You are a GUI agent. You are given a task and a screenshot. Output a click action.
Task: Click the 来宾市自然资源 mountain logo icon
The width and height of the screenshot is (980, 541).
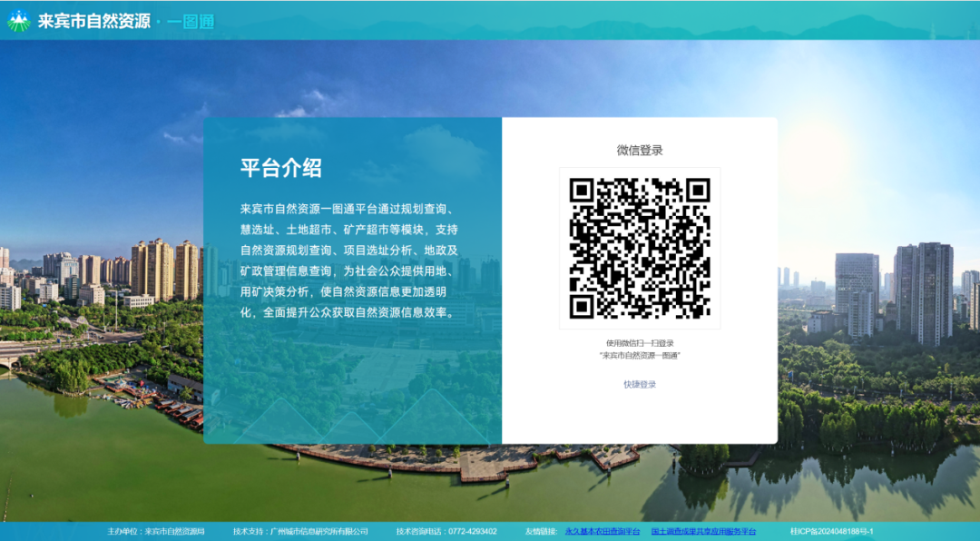point(19,21)
